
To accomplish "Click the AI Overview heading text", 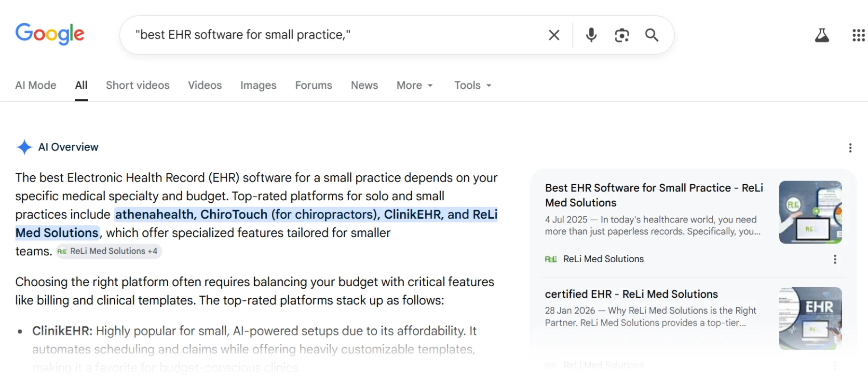I will click(x=68, y=147).
